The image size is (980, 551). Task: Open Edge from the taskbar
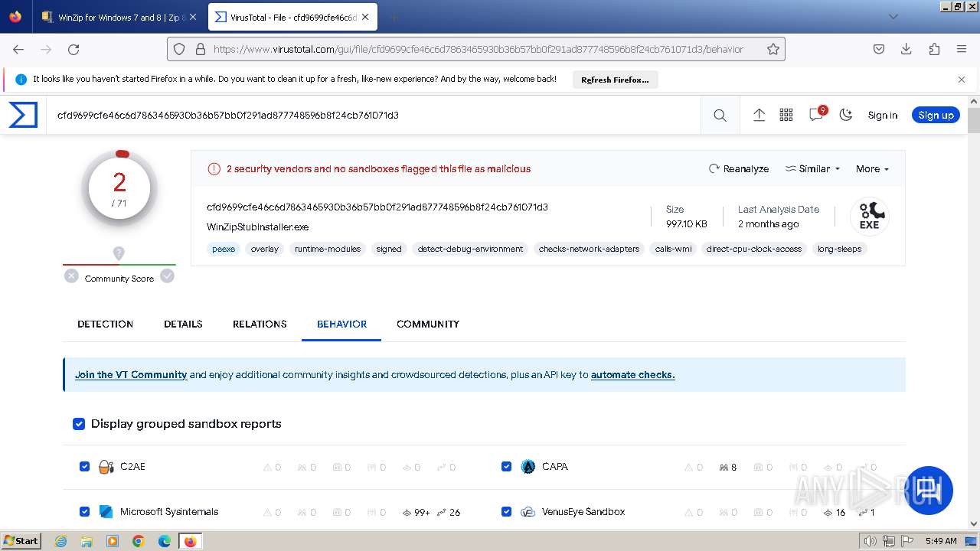point(164,541)
